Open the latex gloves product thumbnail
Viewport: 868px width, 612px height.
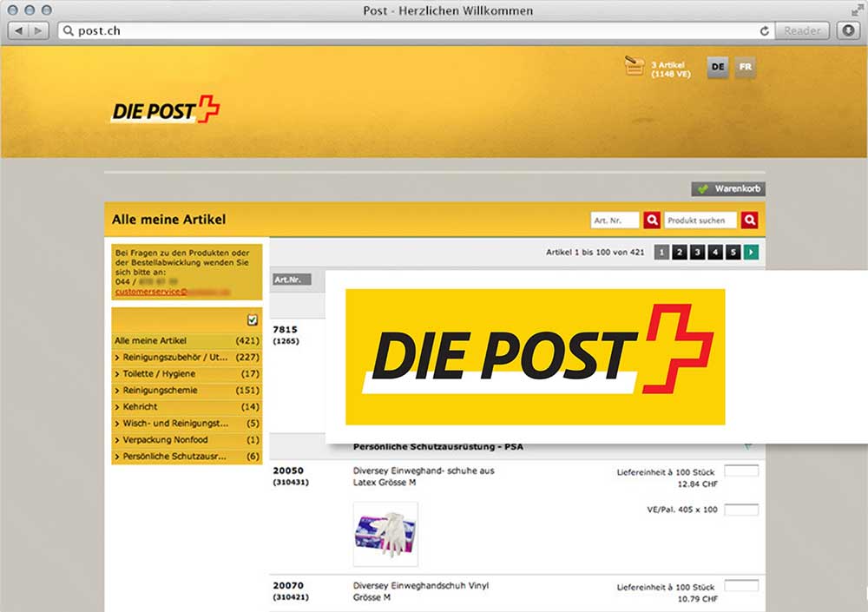point(385,534)
